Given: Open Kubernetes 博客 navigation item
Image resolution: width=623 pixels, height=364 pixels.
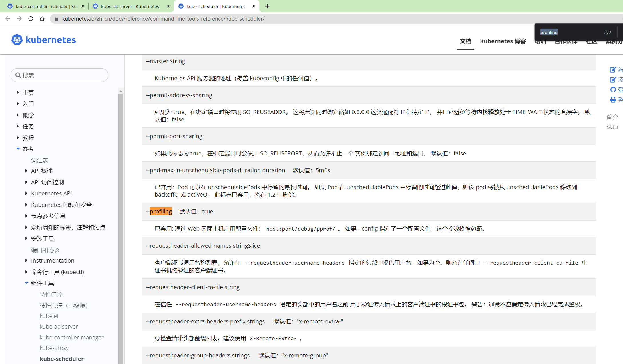Looking at the screenshot, I should point(503,41).
